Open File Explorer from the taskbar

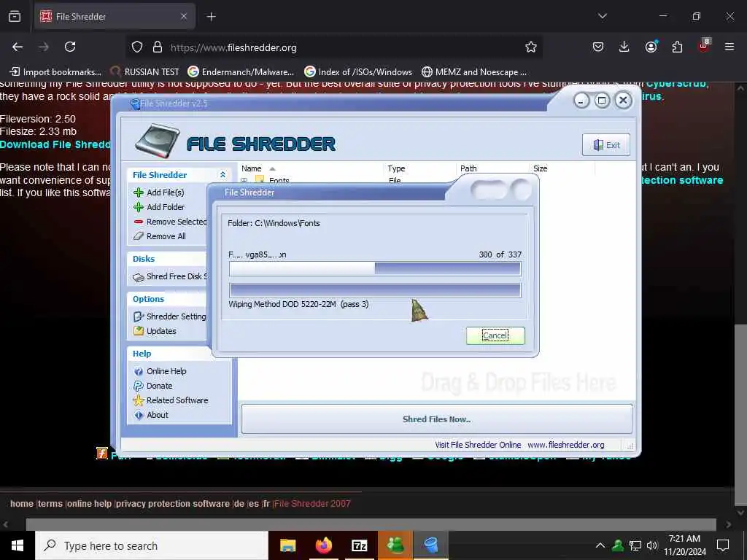tap(287, 545)
